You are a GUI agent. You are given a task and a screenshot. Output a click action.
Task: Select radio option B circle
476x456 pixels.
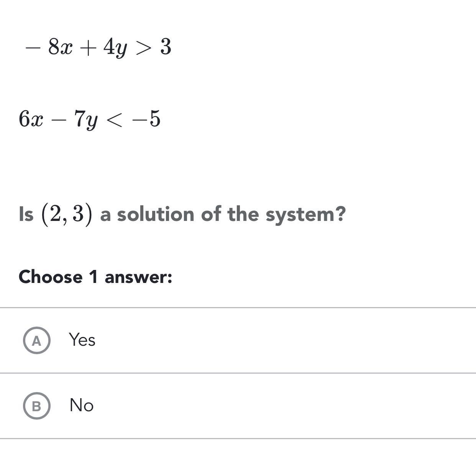click(x=36, y=405)
